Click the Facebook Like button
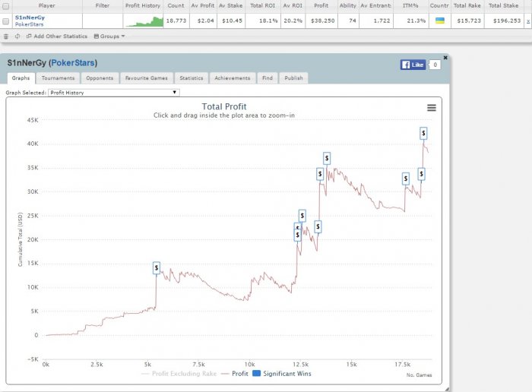 coord(413,65)
